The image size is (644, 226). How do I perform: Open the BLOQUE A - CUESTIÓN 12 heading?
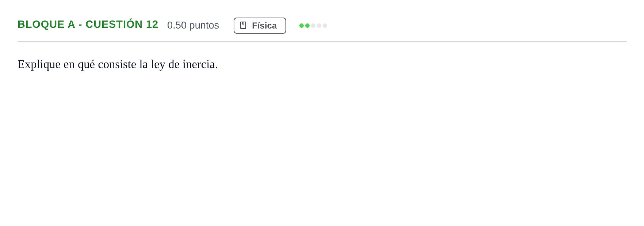click(x=88, y=25)
